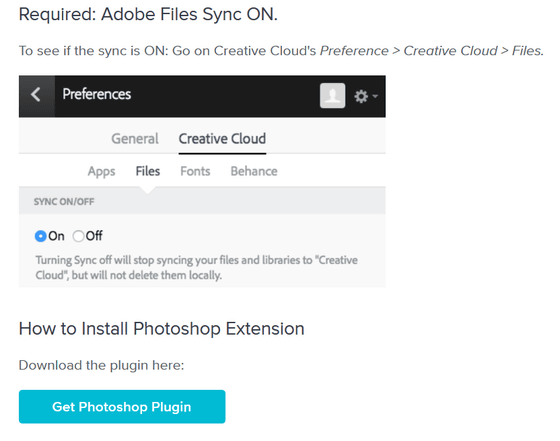Select the Off sync radio button
Screen dimensions: 560x441
[x=78, y=236]
